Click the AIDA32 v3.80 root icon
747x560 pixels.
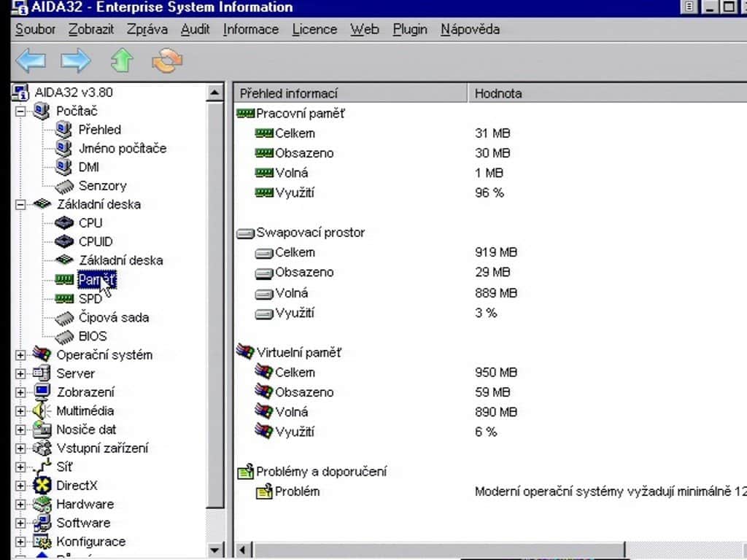click(20, 93)
